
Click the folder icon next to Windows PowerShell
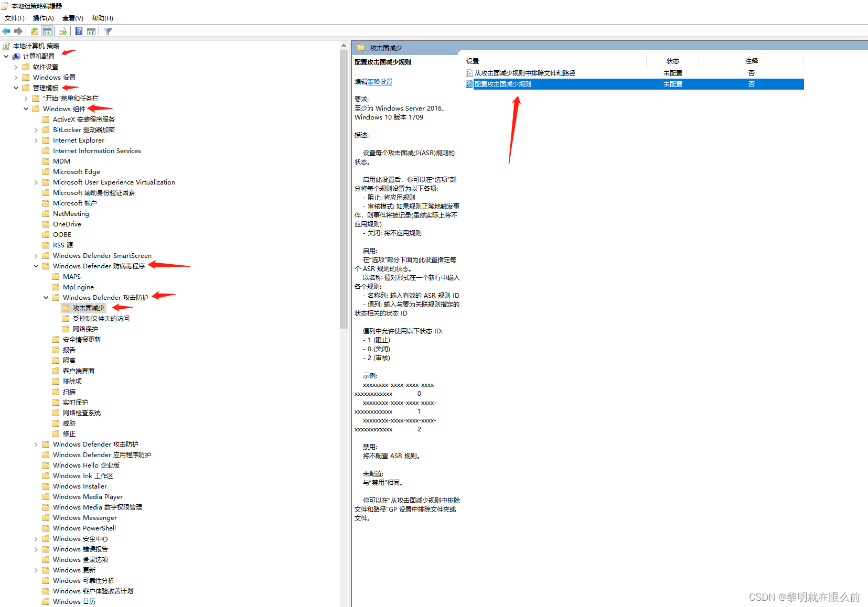tap(46, 528)
